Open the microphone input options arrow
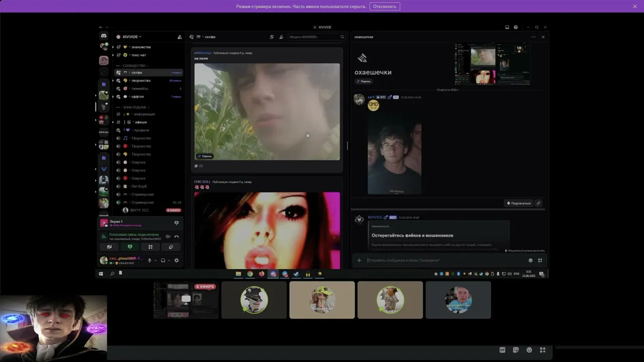The image size is (644, 362). click(x=155, y=260)
